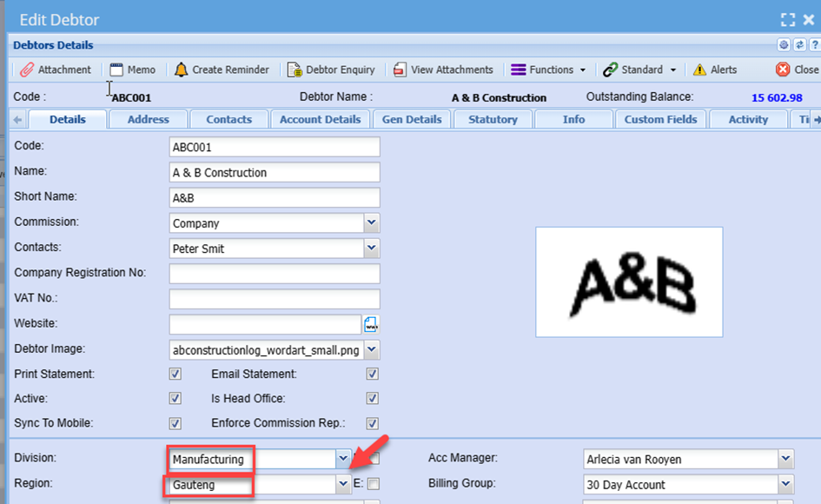Expand the Division dropdown arrow
The width and height of the screenshot is (821, 504).
pos(343,459)
